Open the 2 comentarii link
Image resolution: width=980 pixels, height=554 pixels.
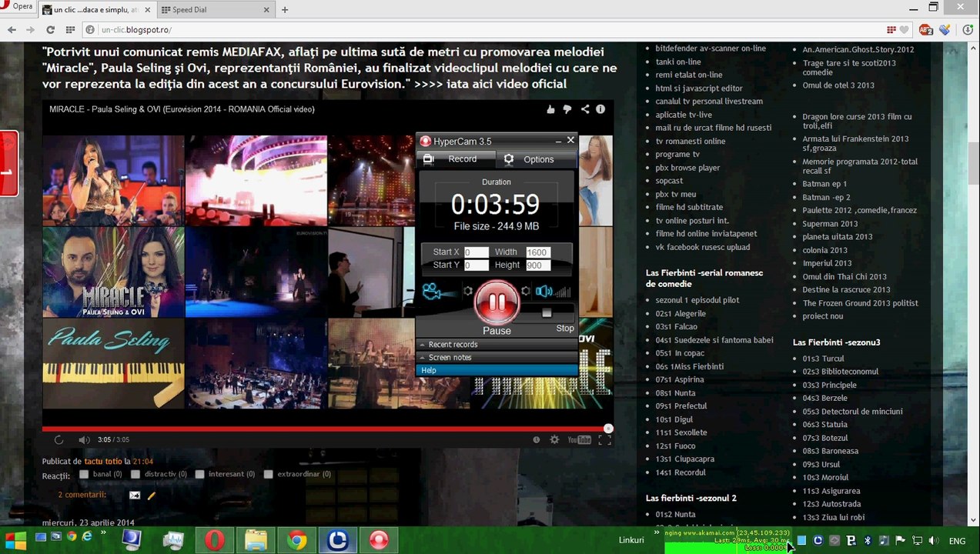click(x=82, y=495)
